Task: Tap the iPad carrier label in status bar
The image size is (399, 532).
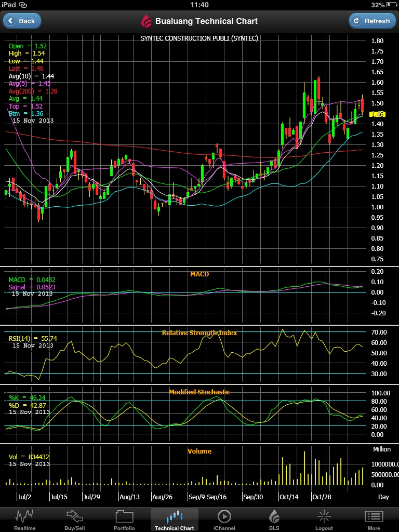Action: [x=8, y=5]
